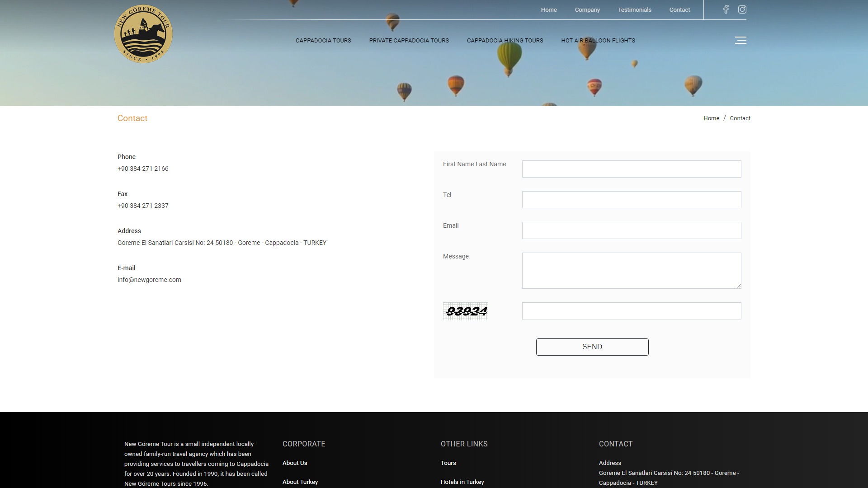Select Contact in the top navigation

679,9
